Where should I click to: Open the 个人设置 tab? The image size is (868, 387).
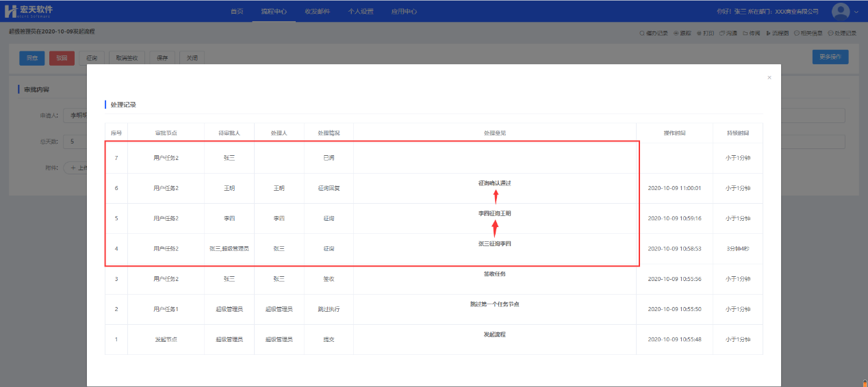point(361,12)
